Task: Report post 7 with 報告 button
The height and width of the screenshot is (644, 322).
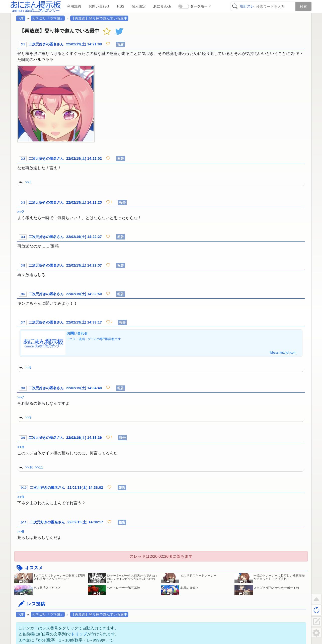Action: click(122, 322)
